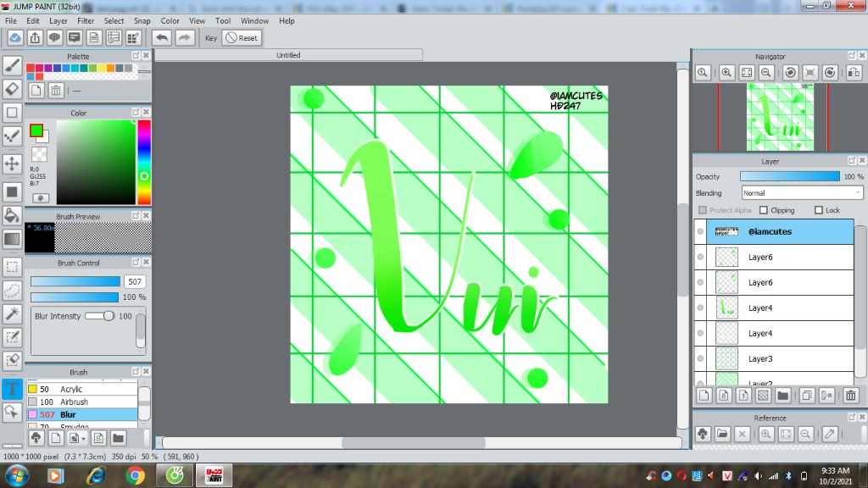Toggle the layer Lock checkbox

[819, 210]
